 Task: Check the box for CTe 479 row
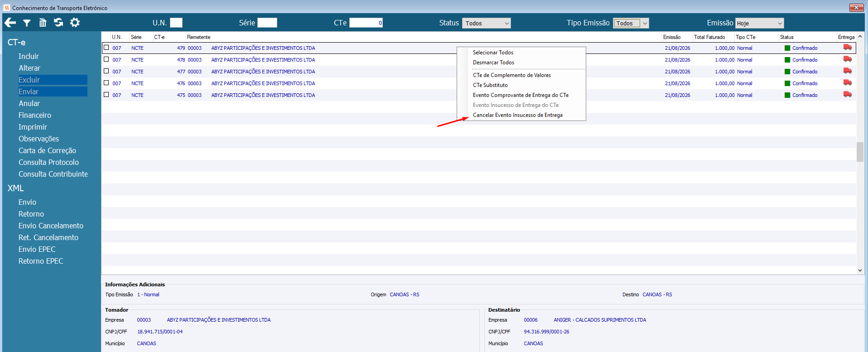click(x=106, y=48)
